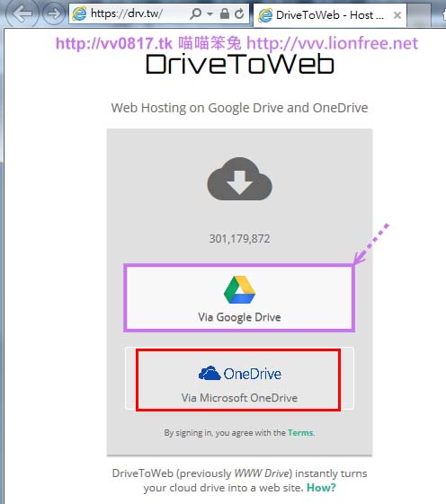The image size is (446, 504).
Task: Click the Web Hosting on Google Drive and OneDrive subtitle
Action: click(x=239, y=108)
